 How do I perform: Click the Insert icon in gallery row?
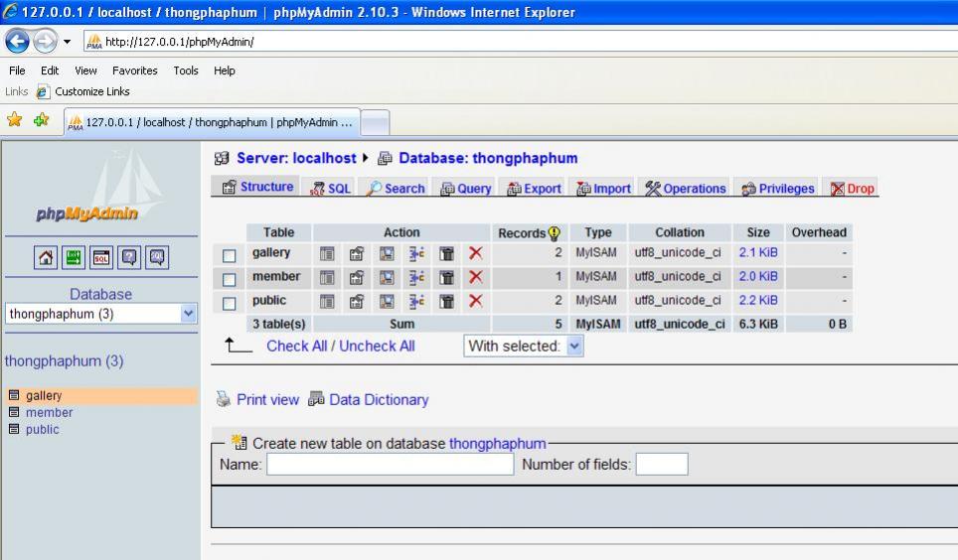pos(417,253)
